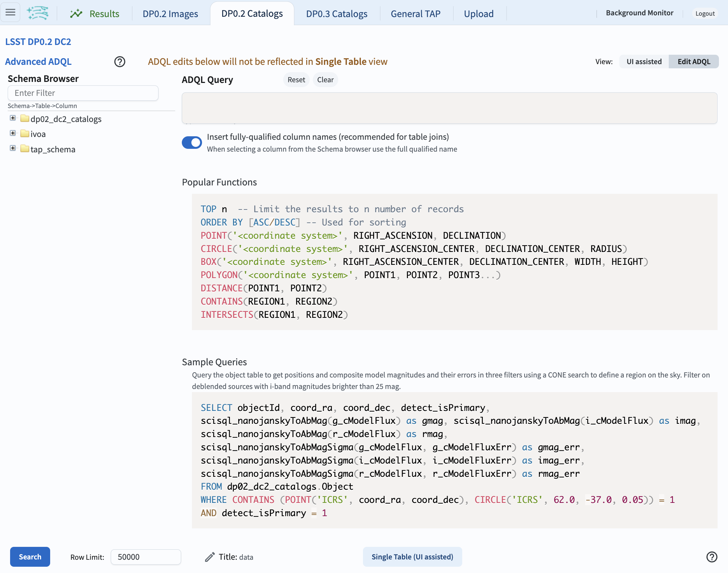This screenshot has width=728, height=573.
Task: Open the Background Monitor
Action: tap(639, 13)
